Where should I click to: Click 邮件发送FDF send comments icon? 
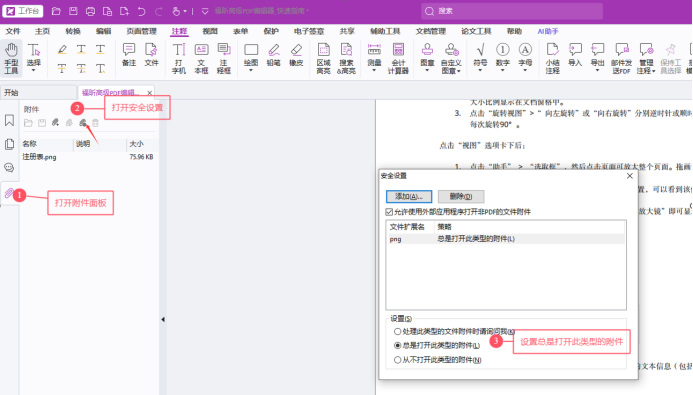point(621,58)
